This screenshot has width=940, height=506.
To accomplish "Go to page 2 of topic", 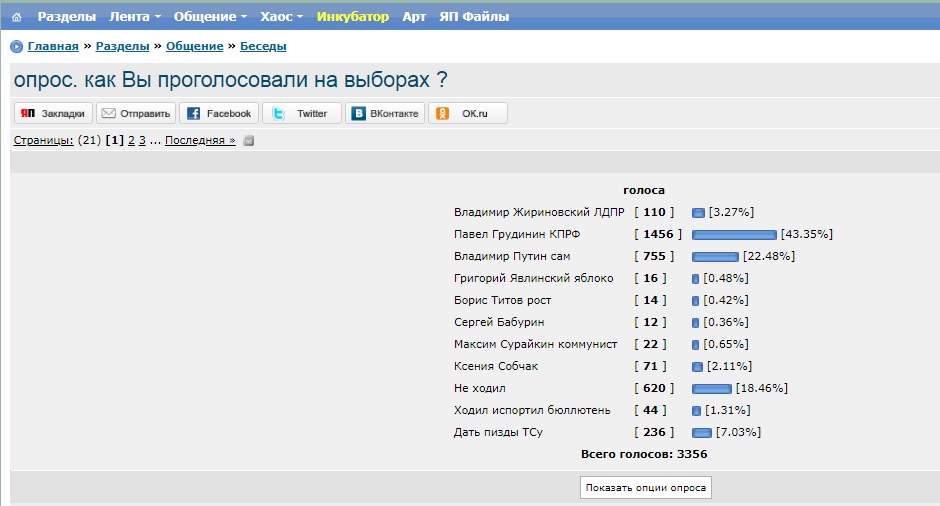I will click(131, 140).
